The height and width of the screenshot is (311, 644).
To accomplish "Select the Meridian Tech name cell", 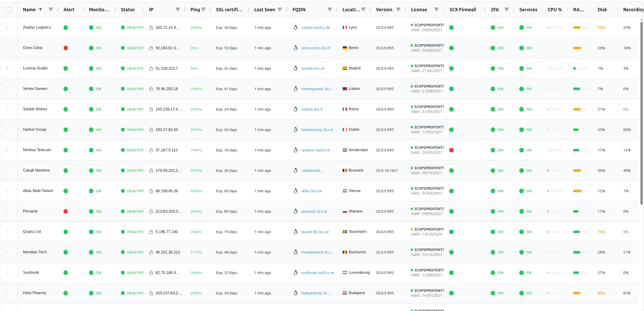I will (35, 252).
